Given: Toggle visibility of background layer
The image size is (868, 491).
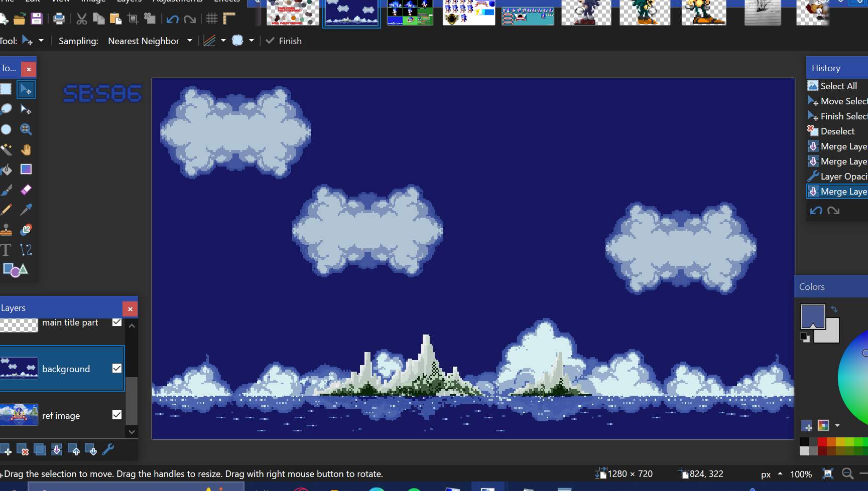Looking at the screenshot, I should point(117,368).
